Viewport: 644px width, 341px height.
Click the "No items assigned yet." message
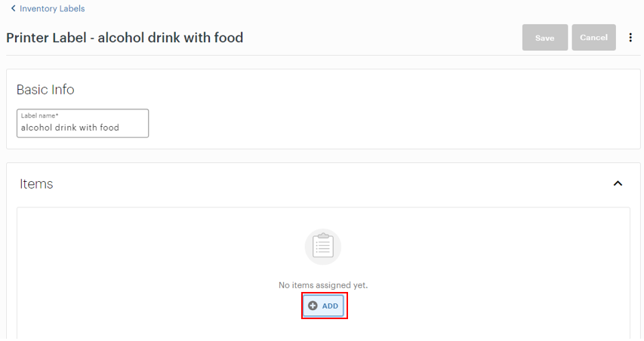coord(323,285)
